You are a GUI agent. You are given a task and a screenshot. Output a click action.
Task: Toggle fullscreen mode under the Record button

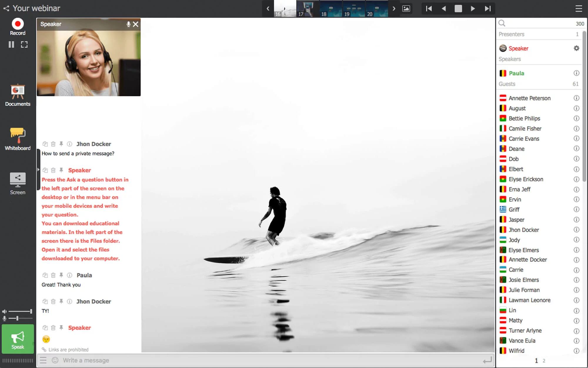tap(24, 44)
